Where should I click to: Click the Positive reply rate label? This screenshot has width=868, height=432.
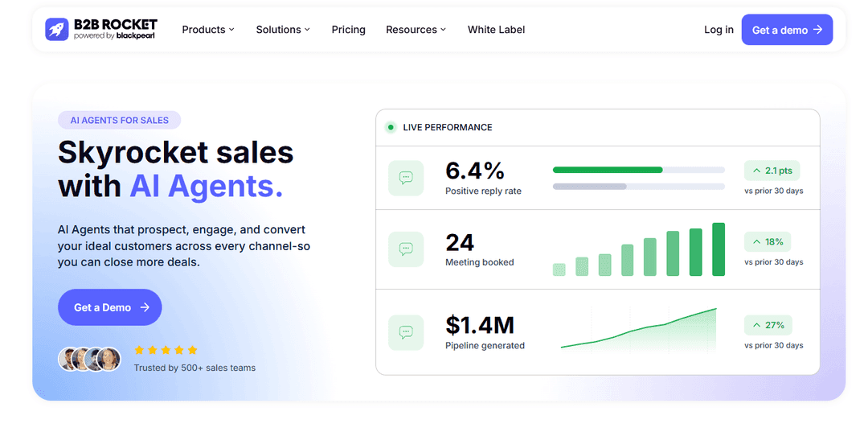click(483, 191)
